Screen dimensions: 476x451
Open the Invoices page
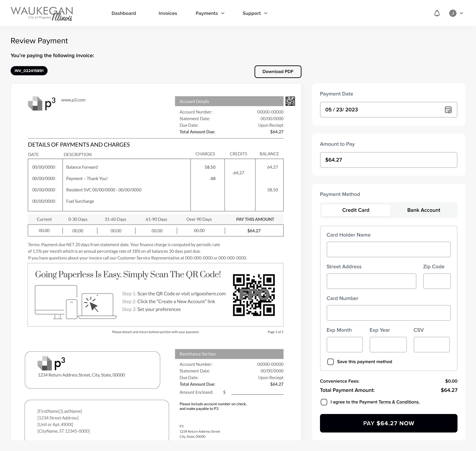click(168, 13)
